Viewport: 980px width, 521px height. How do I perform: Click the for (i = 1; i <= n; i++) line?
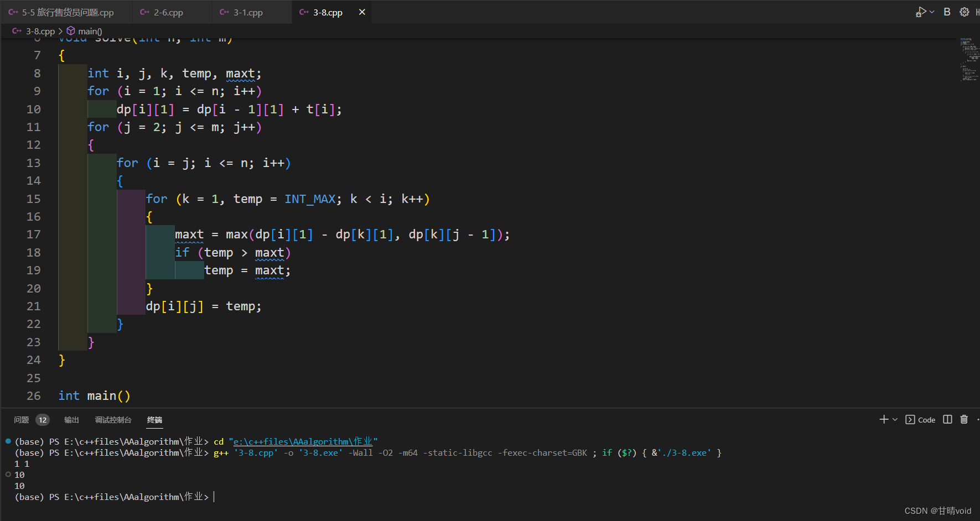coord(174,91)
